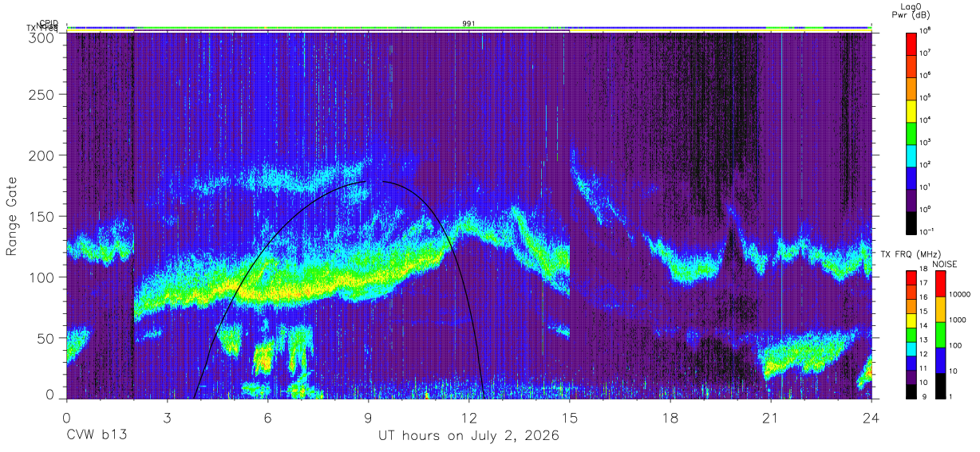Click the red top segment of NOISE colorbar
The width and height of the screenshot is (980, 452).
click(x=940, y=283)
